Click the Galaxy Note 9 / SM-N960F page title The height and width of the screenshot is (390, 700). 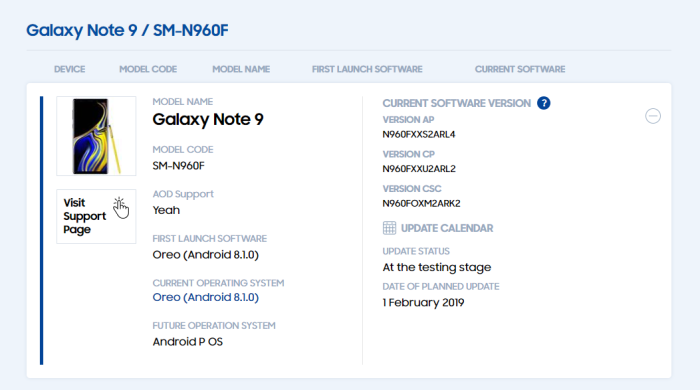(x=127, y=30)
